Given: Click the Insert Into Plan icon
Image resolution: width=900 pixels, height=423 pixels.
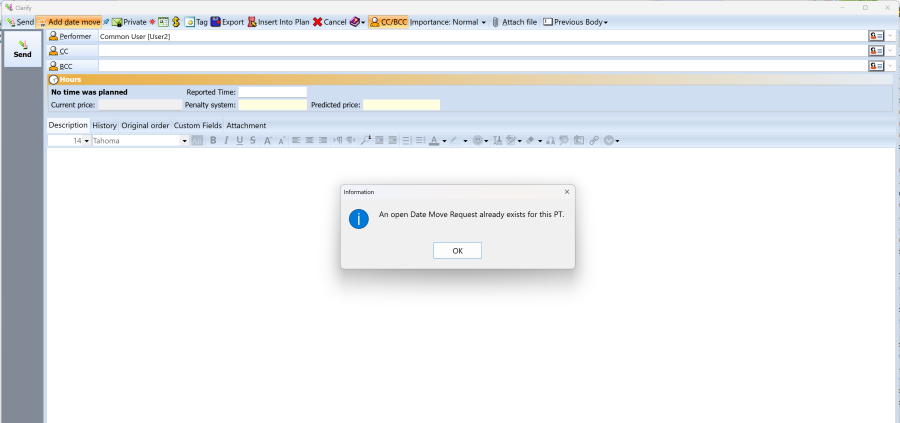Looking at the screenshot, I should point(252,22).
